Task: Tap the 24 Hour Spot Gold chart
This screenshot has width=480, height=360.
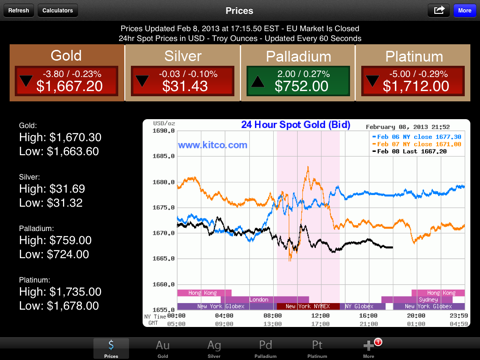Action: [x=306, y=223]
